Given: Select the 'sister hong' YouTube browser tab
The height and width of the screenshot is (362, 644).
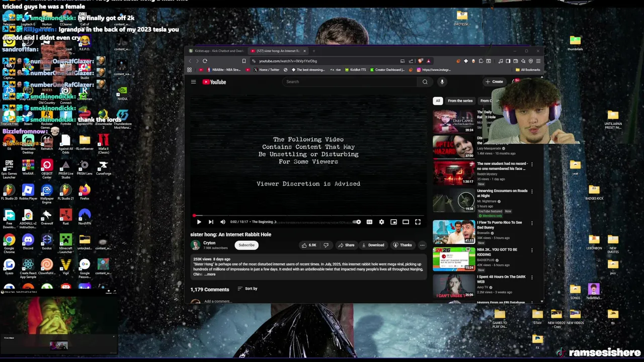Looking at the screenshot, I should coord(278,51).
